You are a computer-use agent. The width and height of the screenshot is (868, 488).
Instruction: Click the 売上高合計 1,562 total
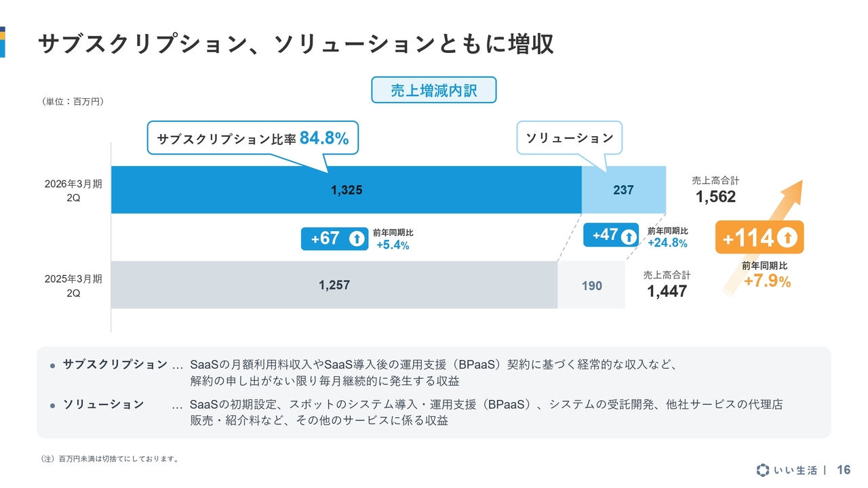pyautogui.click(x=715, y=190)
